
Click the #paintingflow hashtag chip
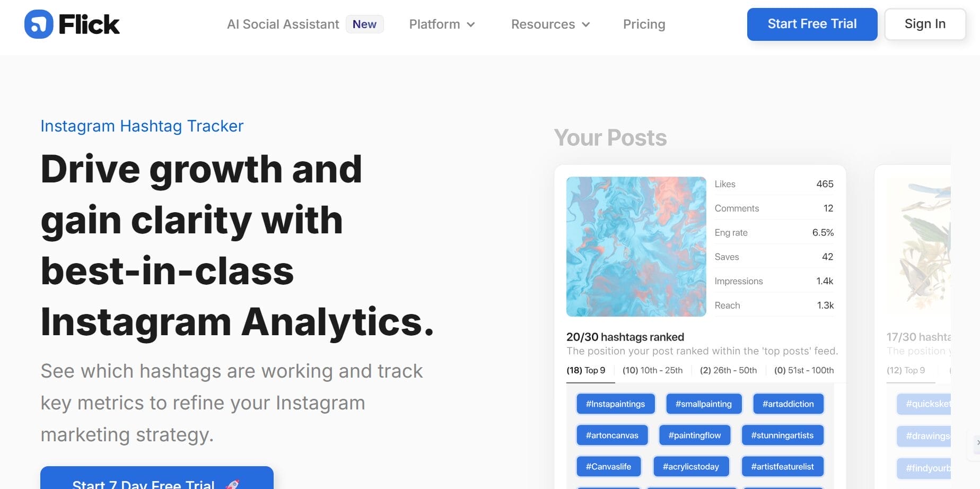694,435
